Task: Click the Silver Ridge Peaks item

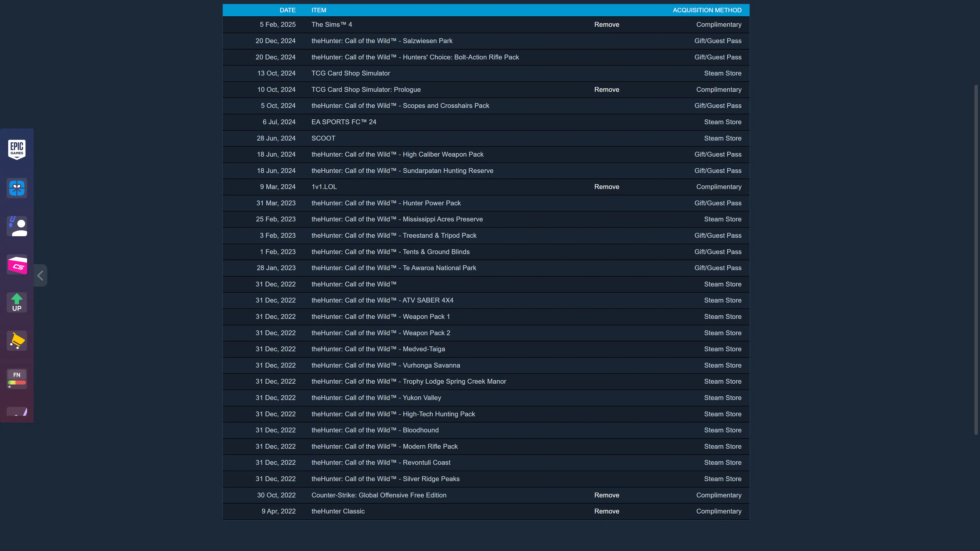Action: pyautogui.click(x=385, y=479)
